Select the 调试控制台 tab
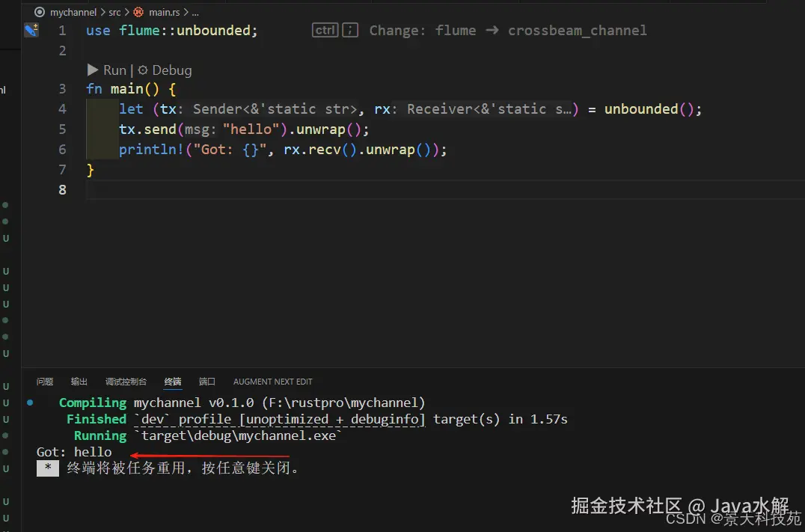 [x=125, y=382]
